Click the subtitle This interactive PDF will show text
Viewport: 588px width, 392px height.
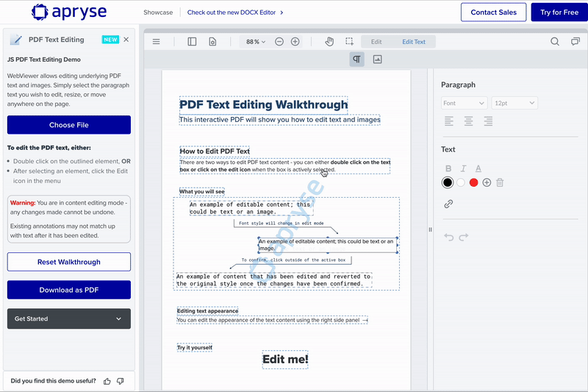click(x=280, y=120)
